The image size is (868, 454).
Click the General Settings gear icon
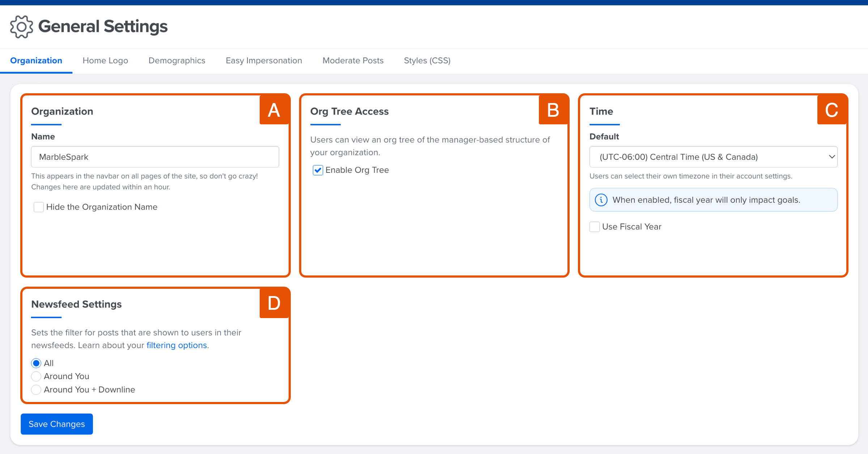(21, 27)
